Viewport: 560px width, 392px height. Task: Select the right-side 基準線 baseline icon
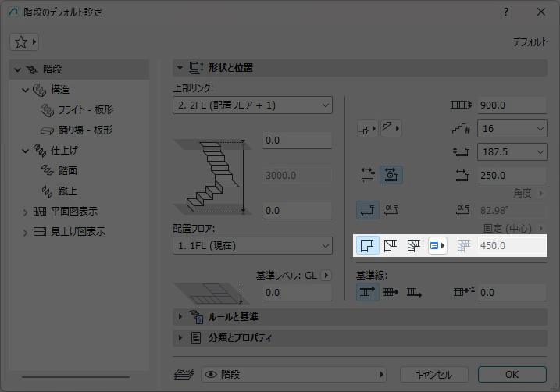413,292
